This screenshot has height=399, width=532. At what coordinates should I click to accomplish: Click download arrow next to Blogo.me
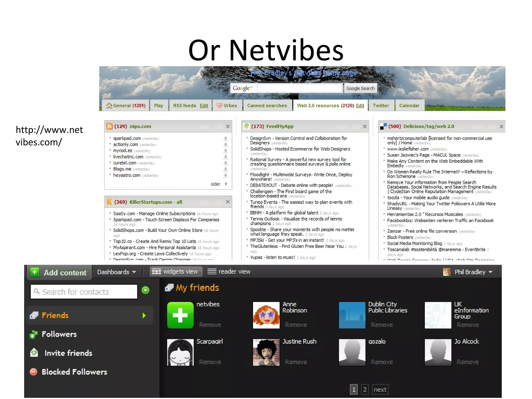[x=226, y=169]
